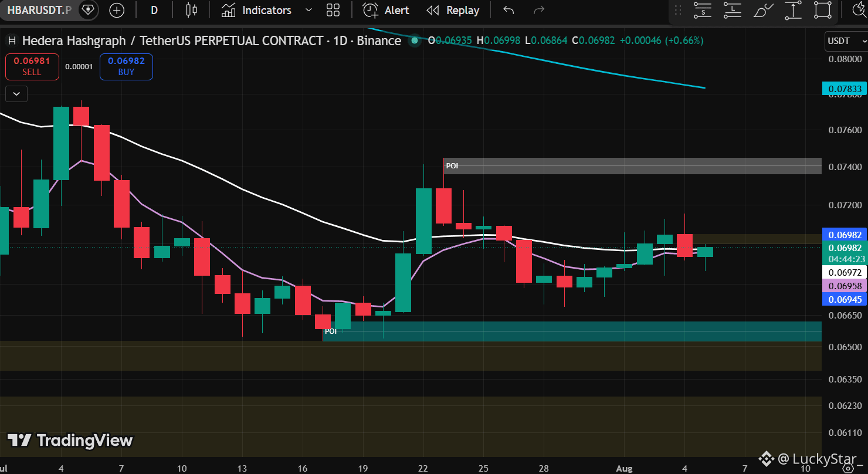Image resolution: width=868 pixels, height=474 pixels.
Task: Click the close value C0.06982
Action: coord(593,40)
